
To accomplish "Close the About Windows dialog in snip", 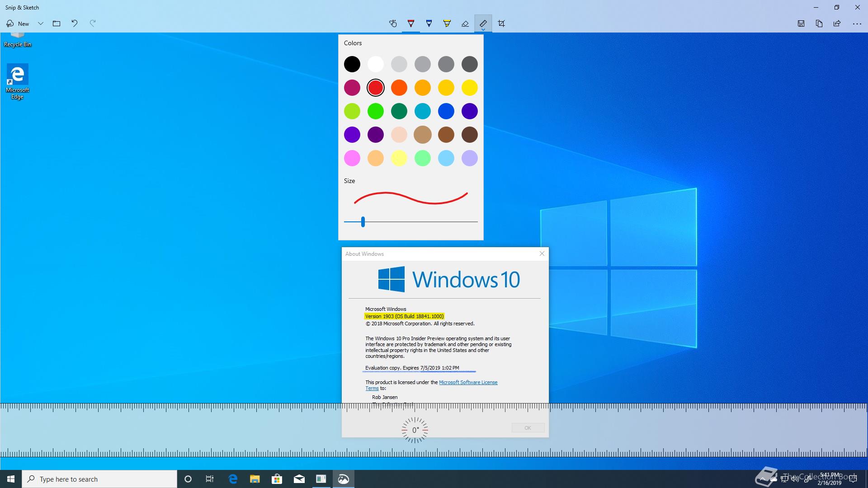I will pos(542,253).
